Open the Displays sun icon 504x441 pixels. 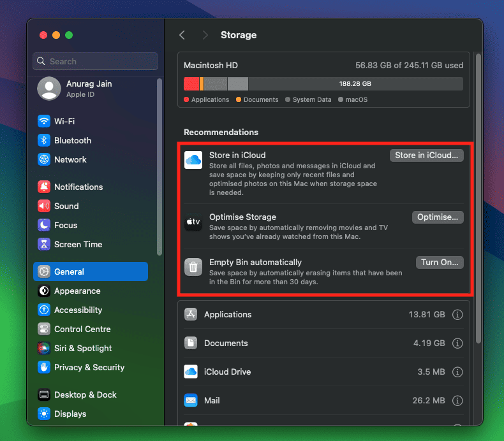[44, 414]
